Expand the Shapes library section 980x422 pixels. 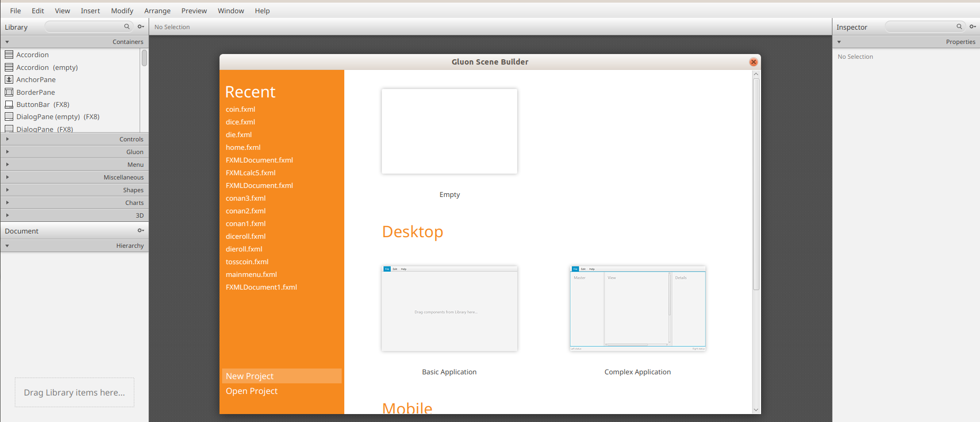74,190
